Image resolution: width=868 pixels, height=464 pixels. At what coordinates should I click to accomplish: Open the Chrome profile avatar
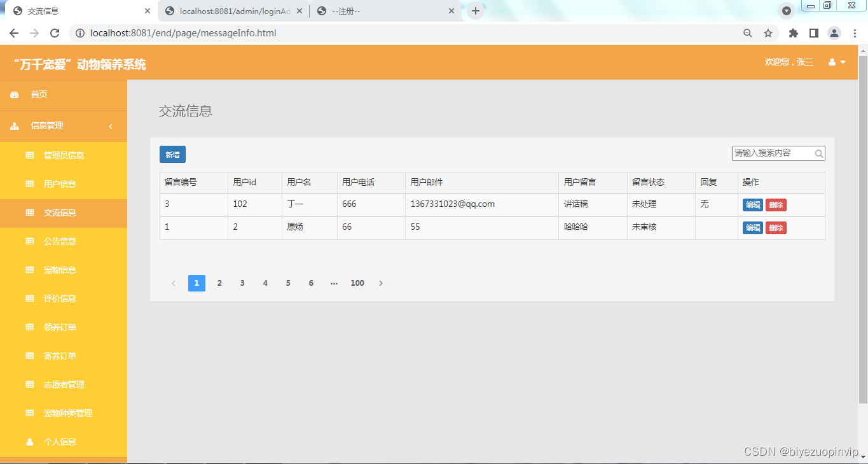tap(834, 33)
